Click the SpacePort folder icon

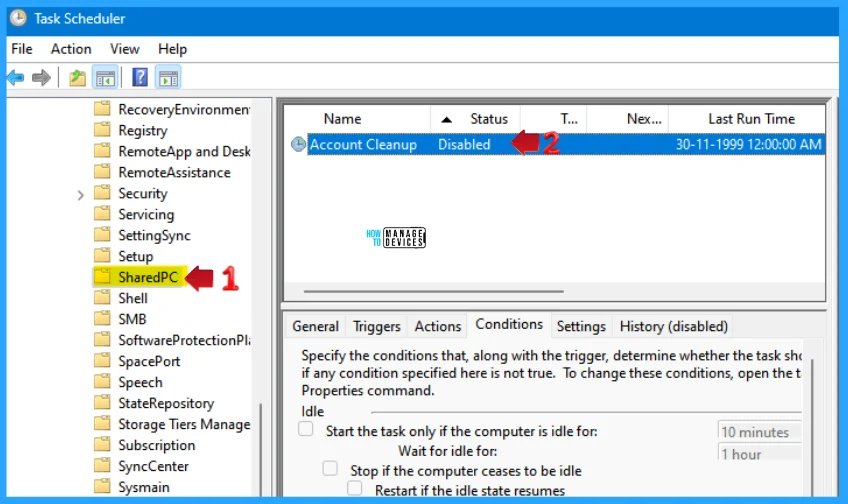click(x=102, y=361)
